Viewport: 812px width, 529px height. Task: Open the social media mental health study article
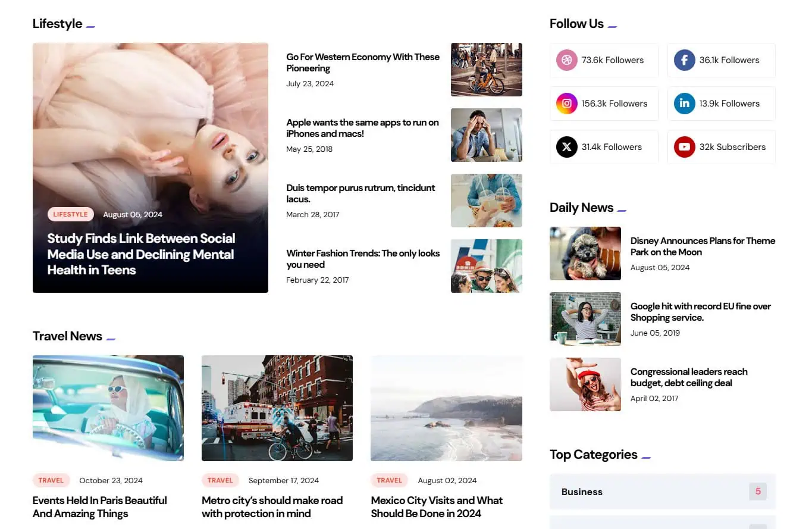(x=141, y=254)
